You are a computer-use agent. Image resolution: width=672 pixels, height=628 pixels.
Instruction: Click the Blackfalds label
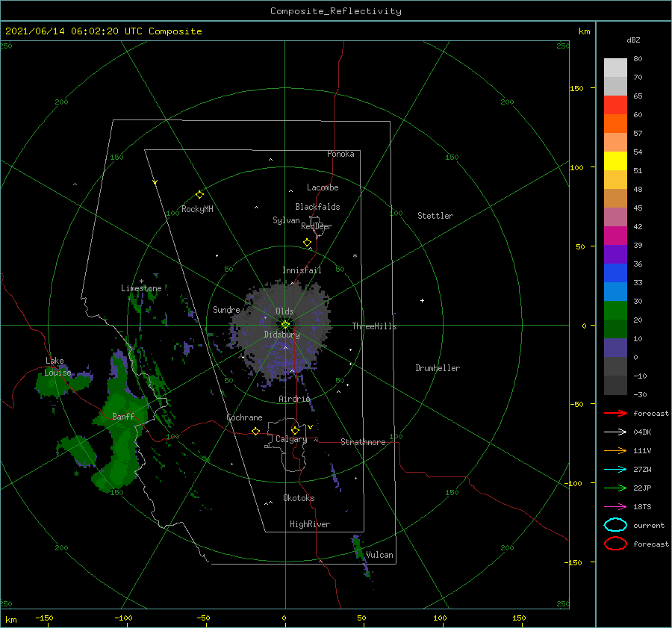tap(317, 207)
